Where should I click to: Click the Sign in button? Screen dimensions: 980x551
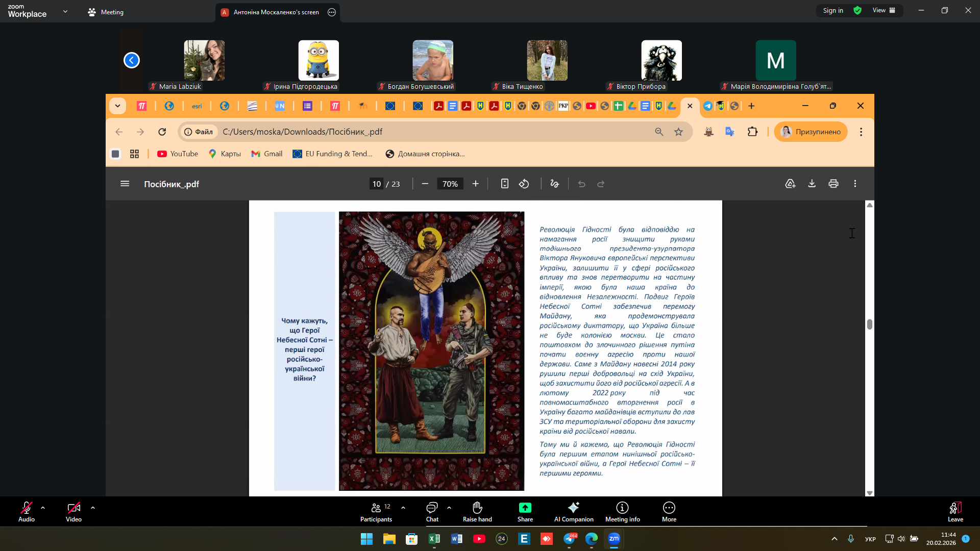pos(832,11)
